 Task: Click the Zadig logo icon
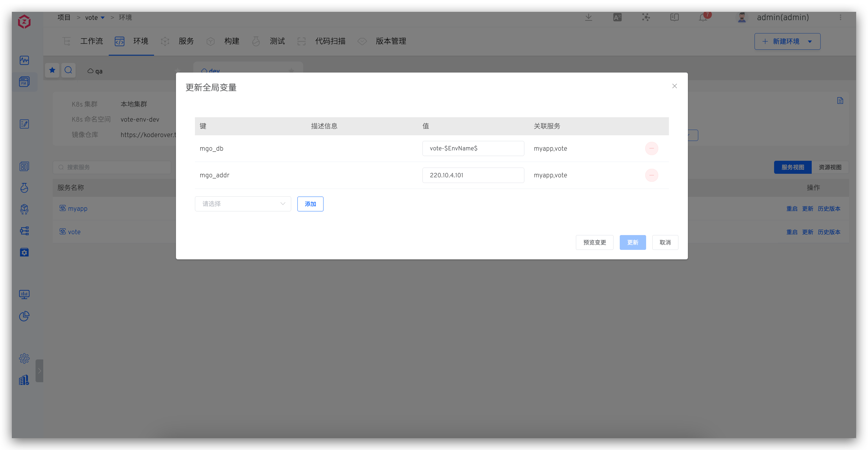coord(24,22)
